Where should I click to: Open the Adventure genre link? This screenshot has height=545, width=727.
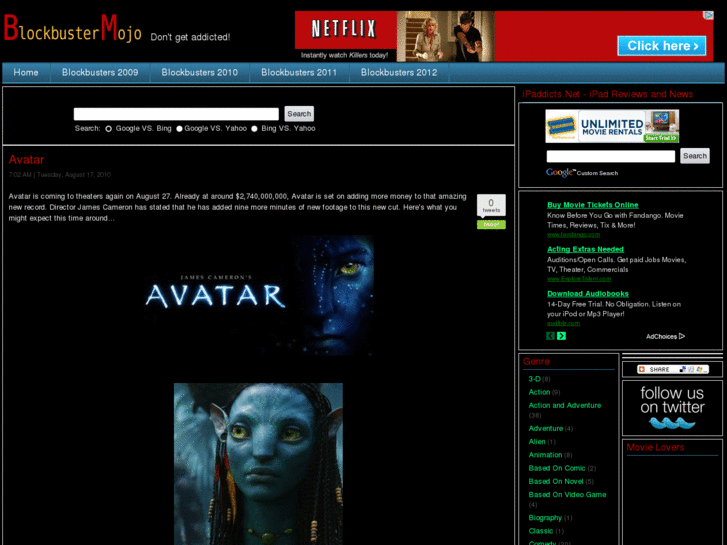click(546, 429)
